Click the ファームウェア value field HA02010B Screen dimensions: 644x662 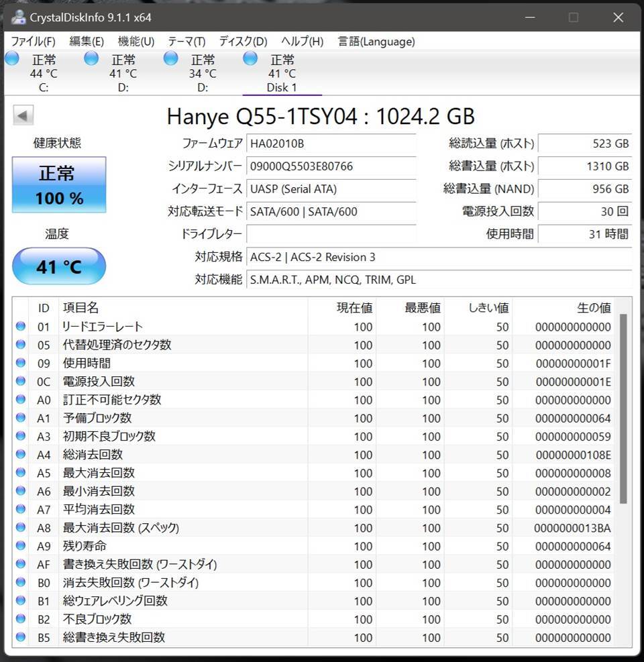point(331,143)
